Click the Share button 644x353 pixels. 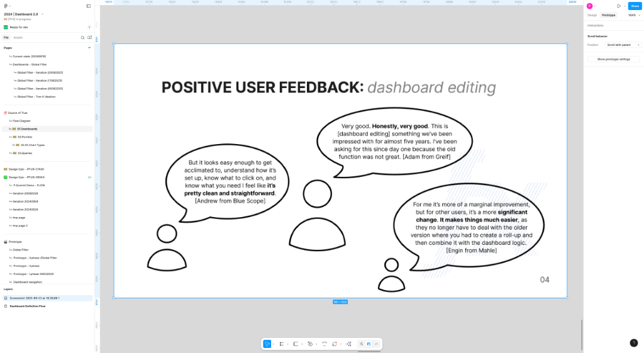635,6
